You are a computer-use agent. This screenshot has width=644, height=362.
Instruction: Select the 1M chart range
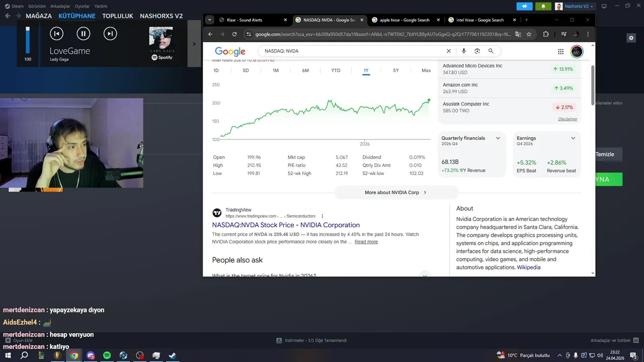click(276, 70)
